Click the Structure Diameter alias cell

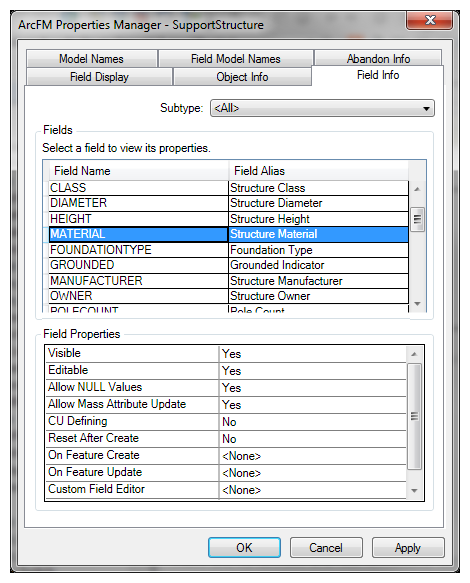318,203
